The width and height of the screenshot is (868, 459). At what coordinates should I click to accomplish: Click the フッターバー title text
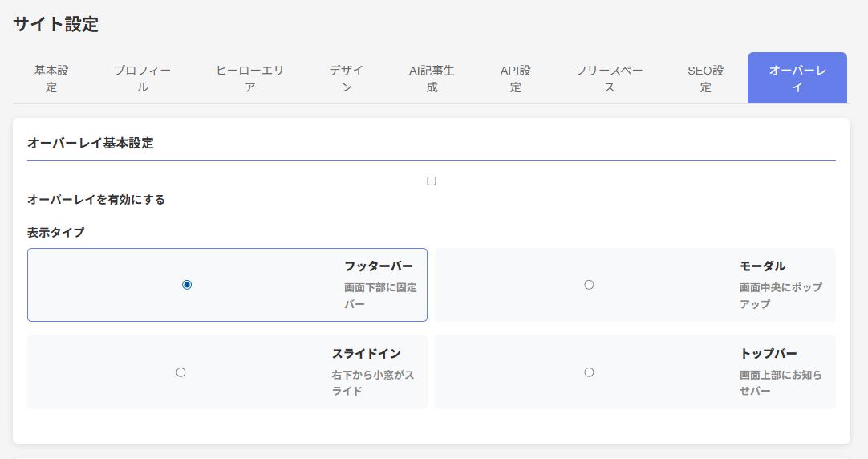click(379, 266)
